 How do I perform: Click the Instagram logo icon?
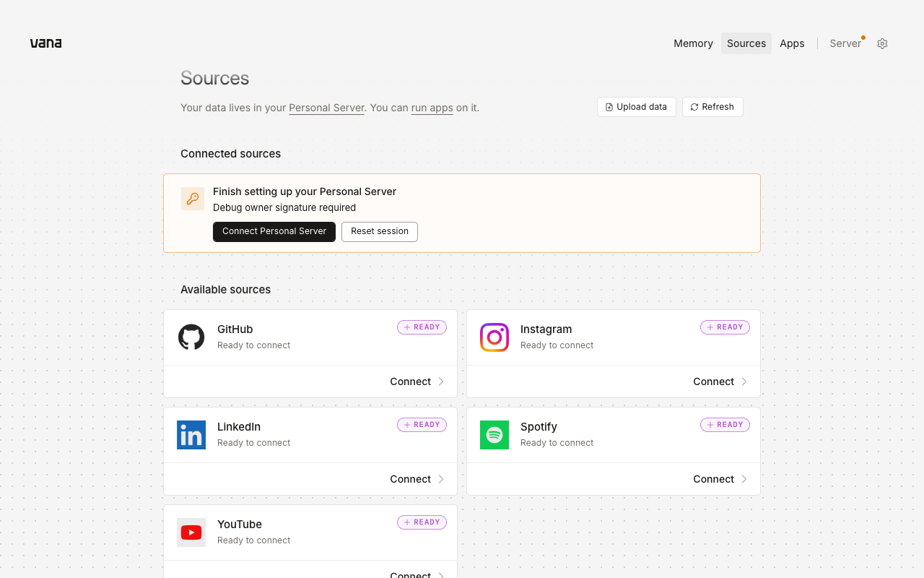click(494, 337)
